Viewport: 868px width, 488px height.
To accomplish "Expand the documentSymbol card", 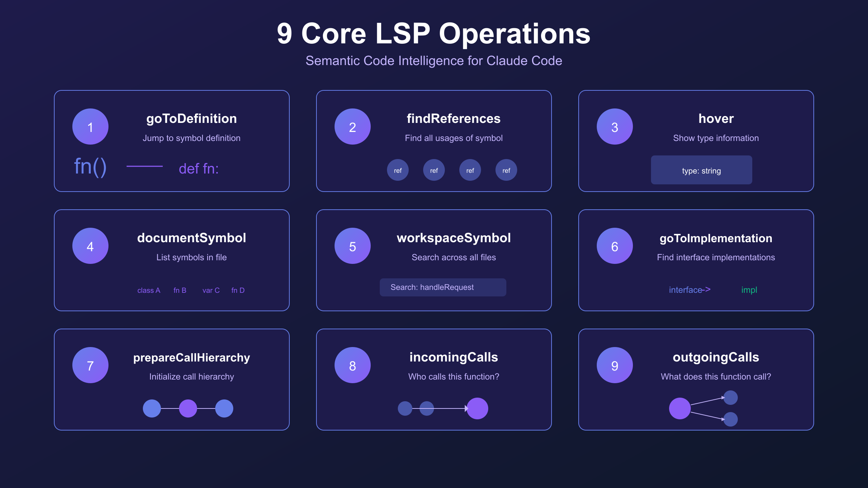I will click(x=171, y=260).
